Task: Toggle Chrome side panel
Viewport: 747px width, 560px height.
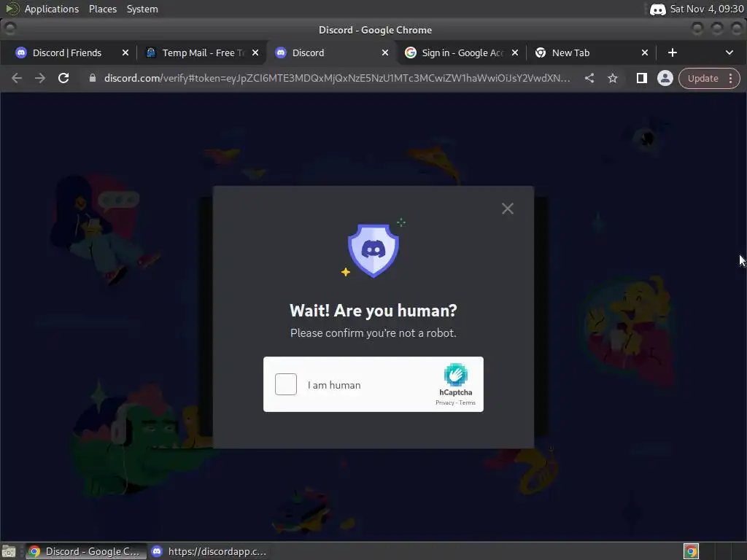Action: (x=642, y=78)
